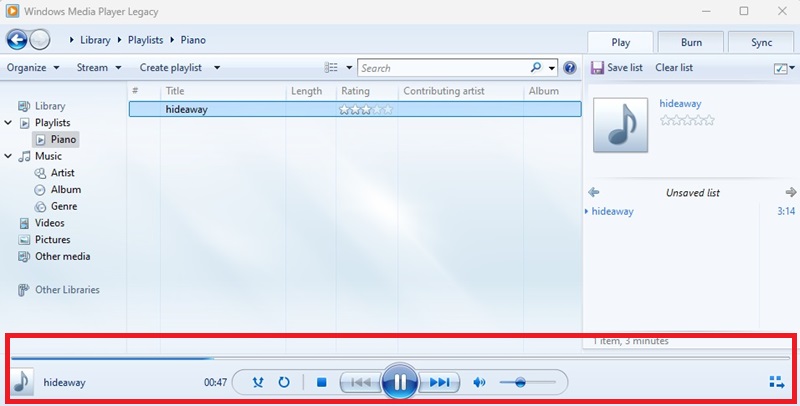Image resolution: width=800 pixels, height=406 pixels.
Task: Switch to Now Playing view
Action: point(777,382)
